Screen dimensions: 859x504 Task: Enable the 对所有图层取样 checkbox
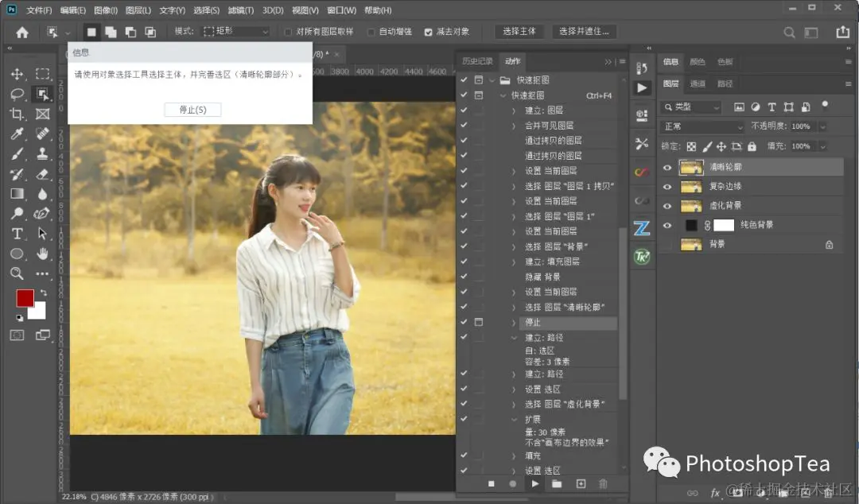pyautogui.click(x=288, y=33)
